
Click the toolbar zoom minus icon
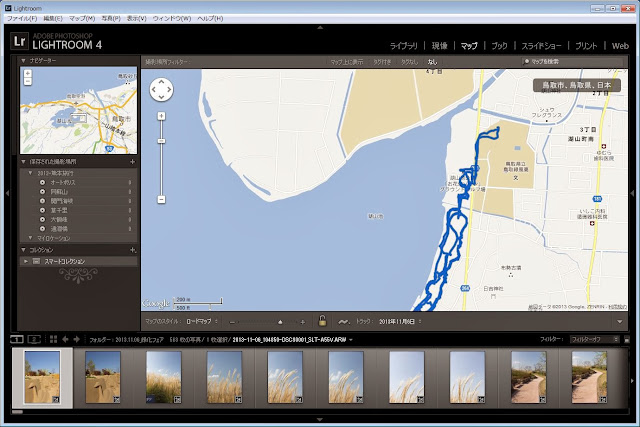[x=232, y=322]
